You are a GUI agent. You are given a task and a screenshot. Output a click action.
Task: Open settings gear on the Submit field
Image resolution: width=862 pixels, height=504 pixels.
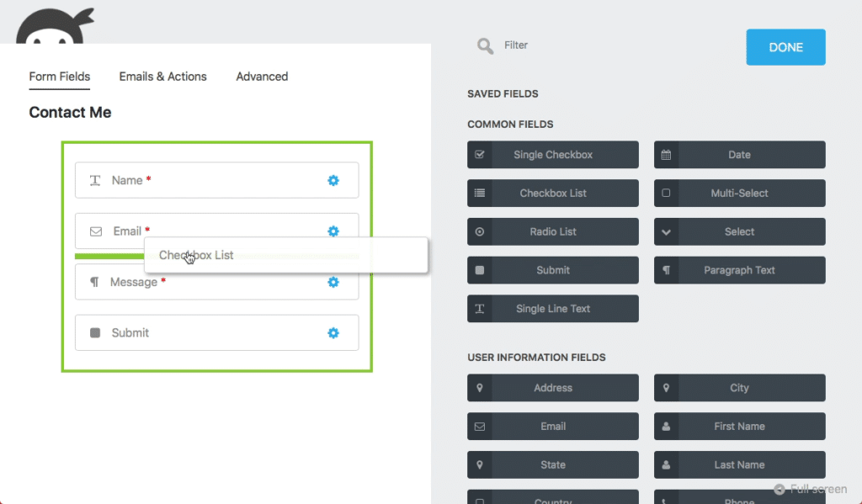pos(333,332)
